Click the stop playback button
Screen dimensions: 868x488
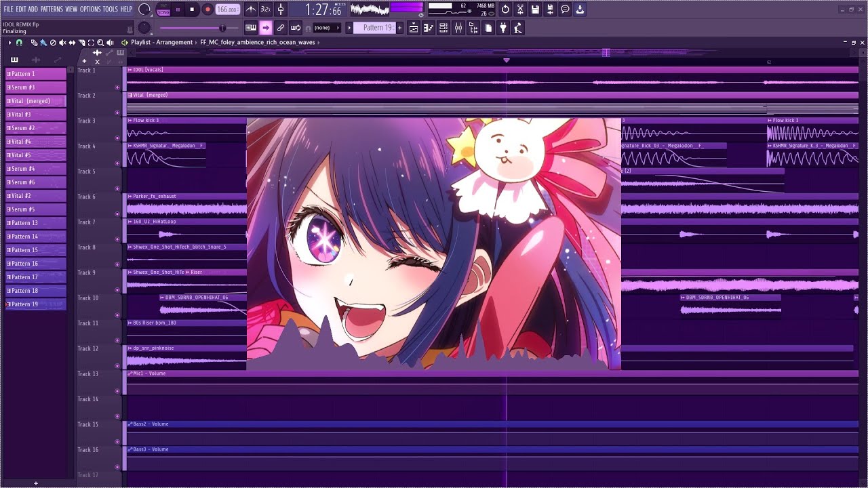[192, 9]
